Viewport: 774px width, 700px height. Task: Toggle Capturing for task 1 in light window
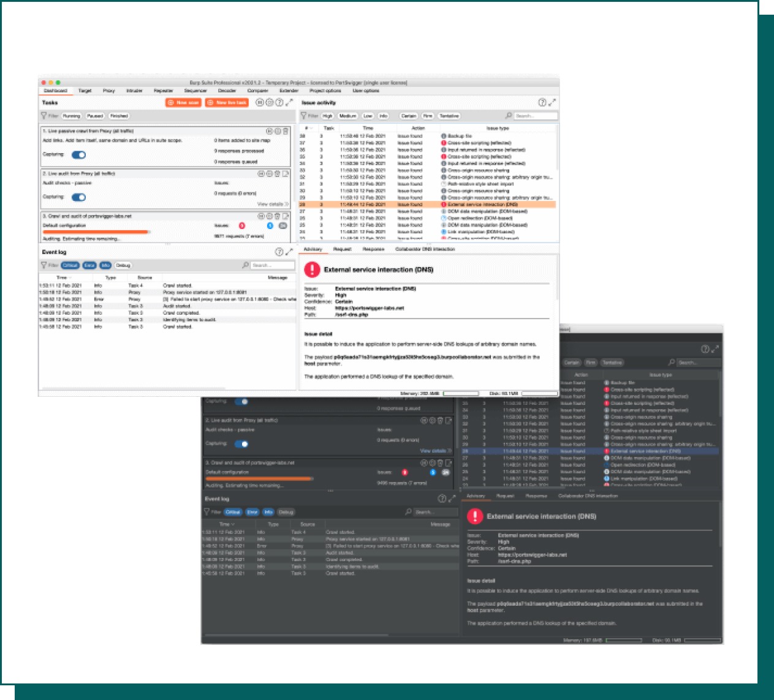(78, 155)
